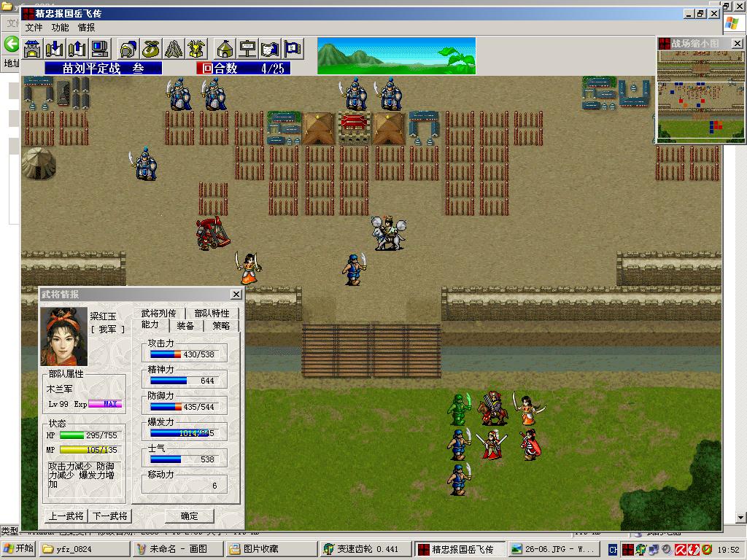Click the tent hut toolbar icon
Viewport: 747px width, 560px height.
coord(225,49)
